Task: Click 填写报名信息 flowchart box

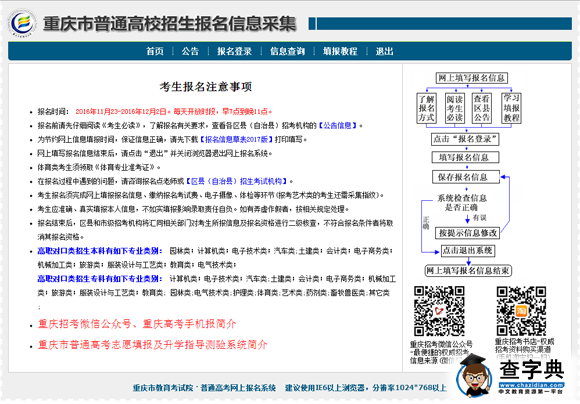Action: point(465,157)
